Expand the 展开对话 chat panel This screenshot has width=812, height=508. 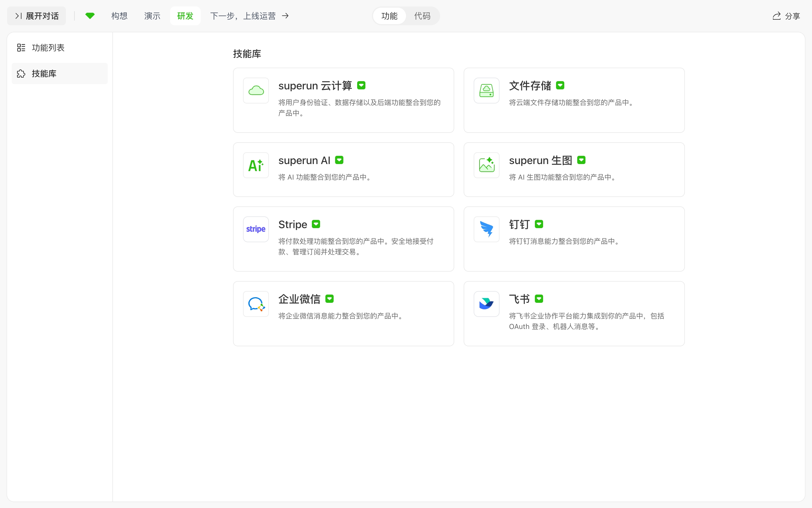[37, 16]
